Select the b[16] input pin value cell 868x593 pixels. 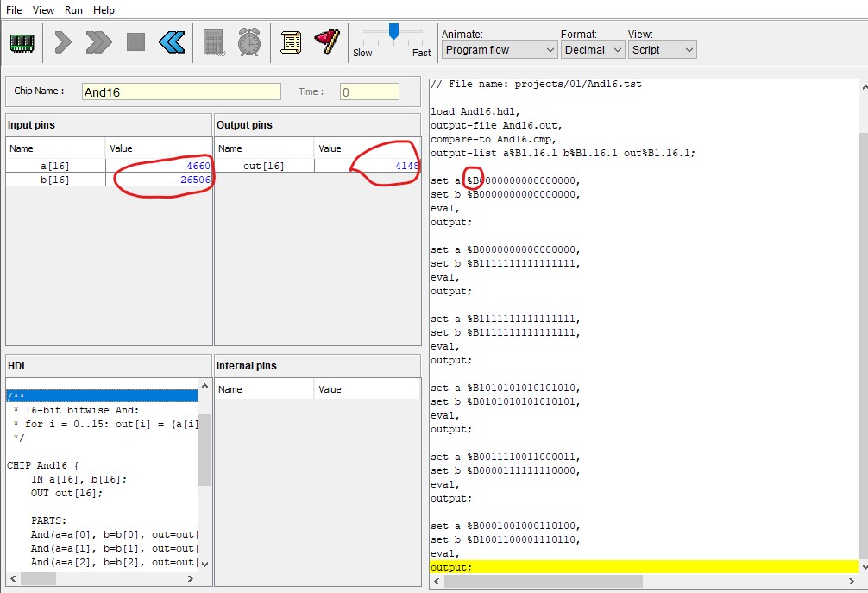click(x=159, y=180)
